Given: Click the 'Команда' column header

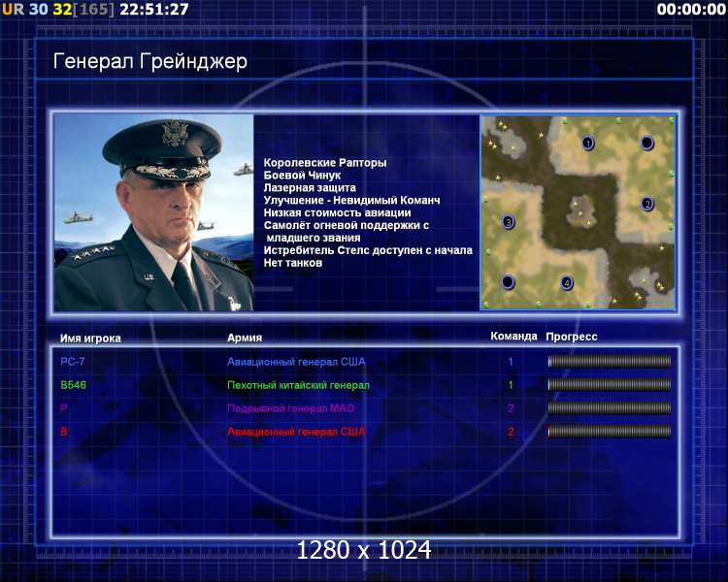Looking at the screenshot, I should (x=513, y=336).
